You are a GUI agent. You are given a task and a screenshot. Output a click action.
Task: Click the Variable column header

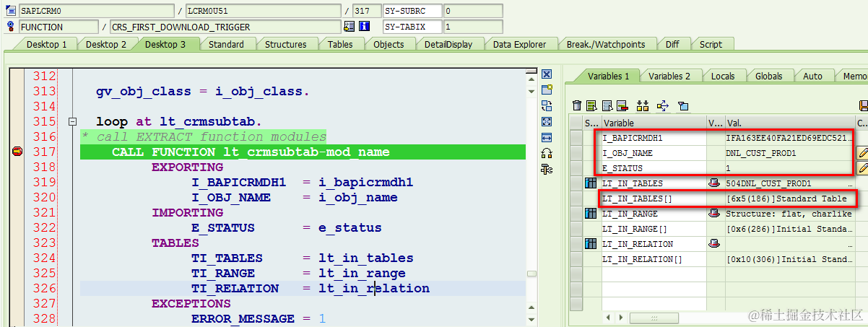point(654,123)
